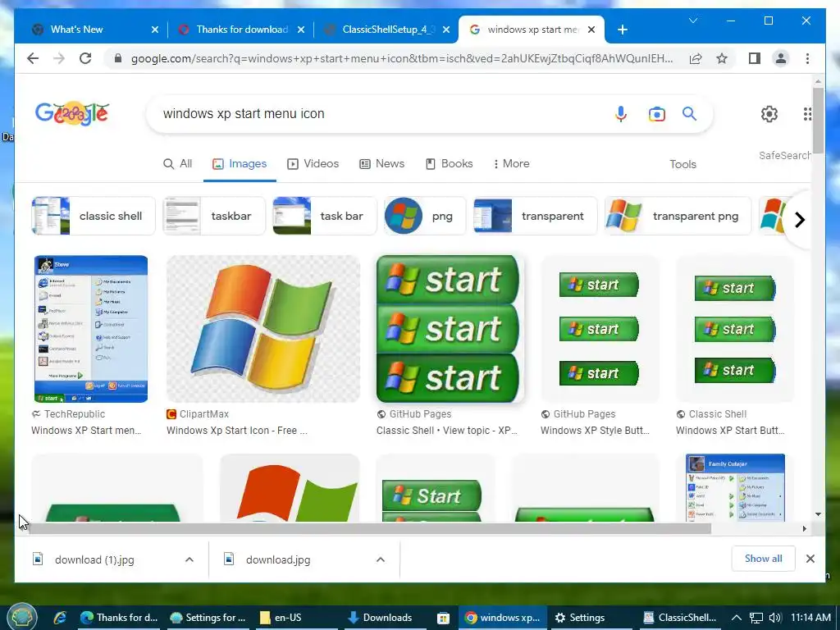Image resolution: width=840 pixels, height=630 pixels.
Task: Click the voice search microphone icon
Action: (621, 113)
